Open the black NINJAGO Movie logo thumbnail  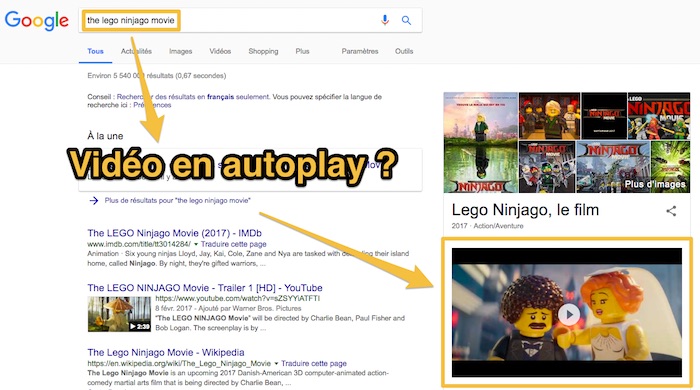(604, 116)
